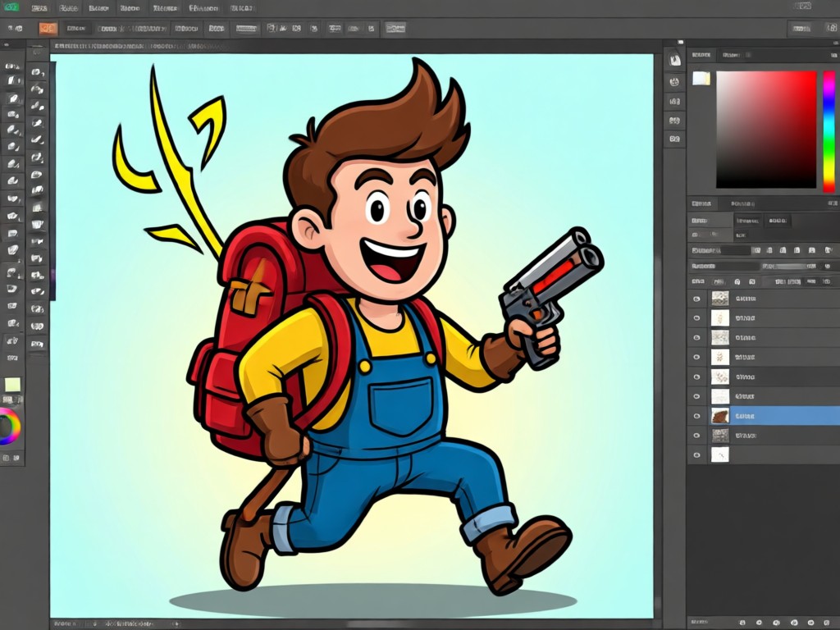The height and width of the screenshot is (630, 840).
Task: Click the light green color swatch under the tools
Action: click(x=12, y=384)
